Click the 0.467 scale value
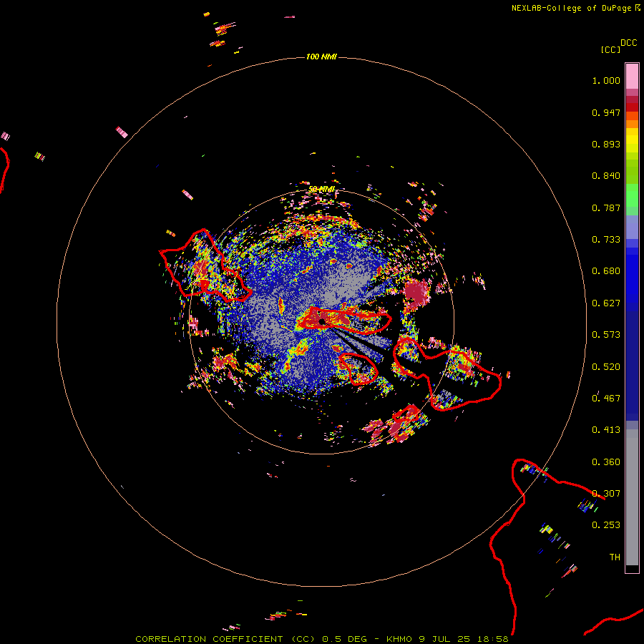The width and height of the screenshot is (644, 644). pos(606,399)
